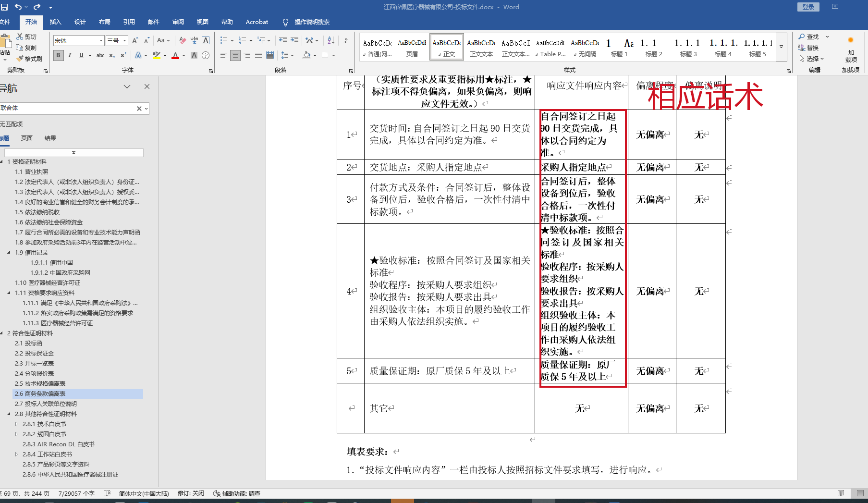Open the 插入 ribbon tab
Image resolution: width=868 pixels, height=503 pixels.
tap(56, 22)
